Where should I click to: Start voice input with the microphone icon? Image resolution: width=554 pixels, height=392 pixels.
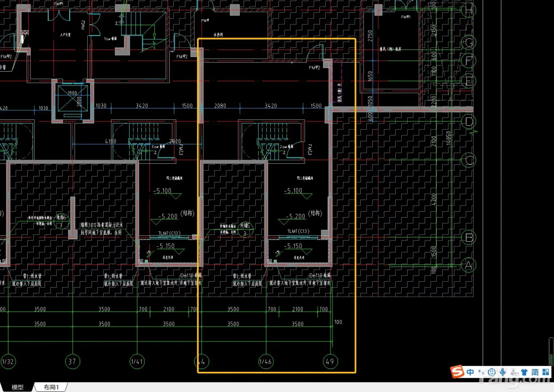click(x=503, y=372)
